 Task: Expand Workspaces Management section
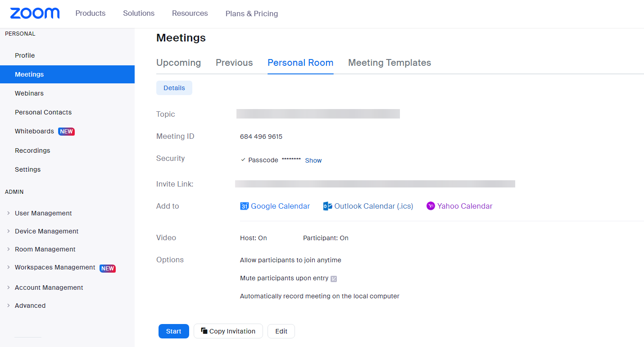click(x=9, y=267)
